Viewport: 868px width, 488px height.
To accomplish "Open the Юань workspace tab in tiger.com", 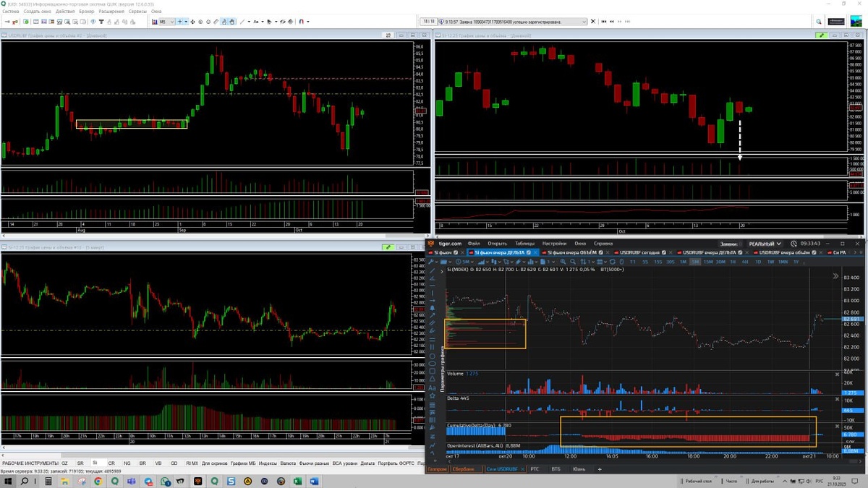I will [579, 469].
